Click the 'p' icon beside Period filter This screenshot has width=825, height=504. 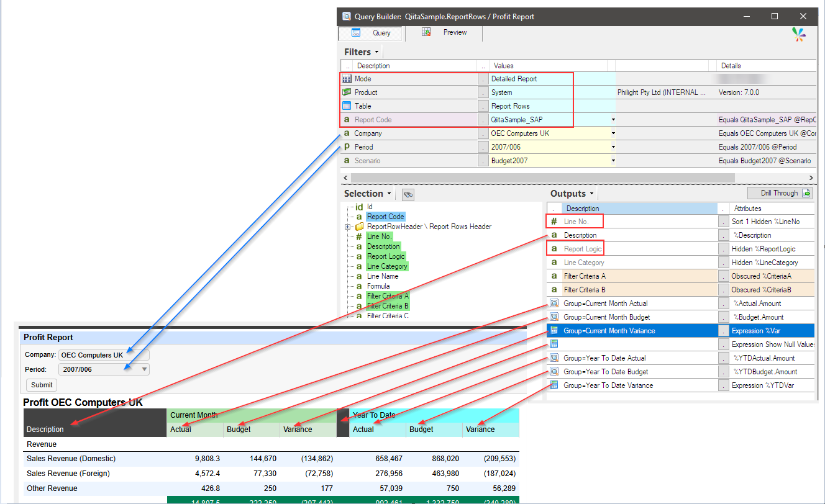347,147
